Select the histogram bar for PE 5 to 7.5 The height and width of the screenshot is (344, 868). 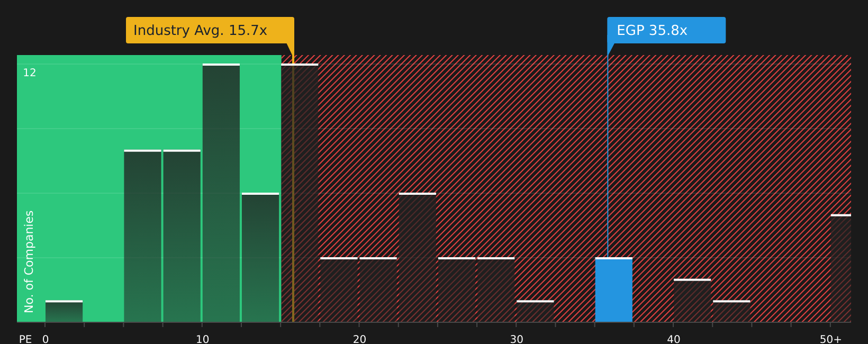coord(142,236)
